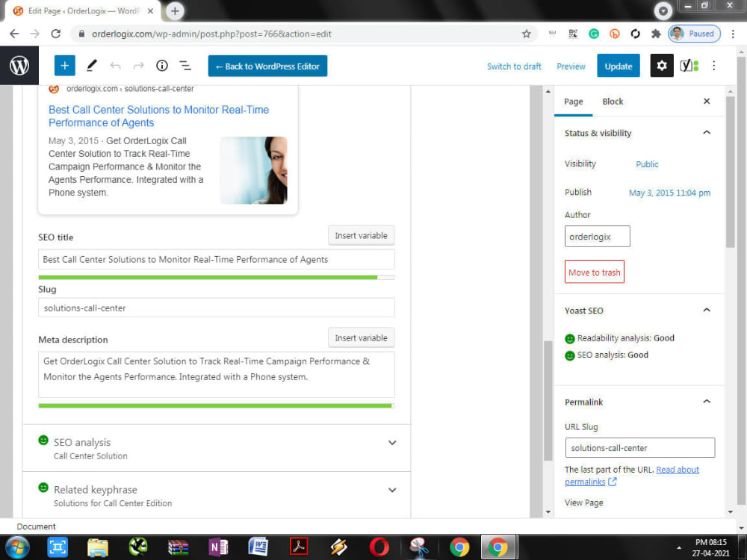The height and width of the screenshot is (560, 747).
Task: Open the WordPress logo menu
Action: [19, 66]
